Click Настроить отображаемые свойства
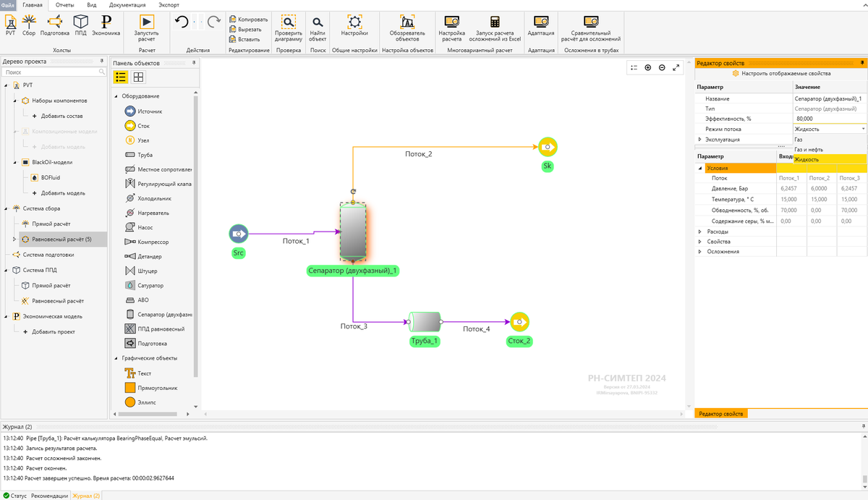This screenshot has height=500, width=868. point(781,73)
